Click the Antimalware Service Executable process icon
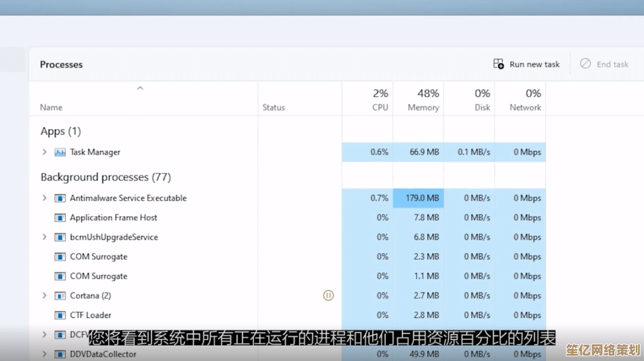644x361 pixels. point(60,198)
